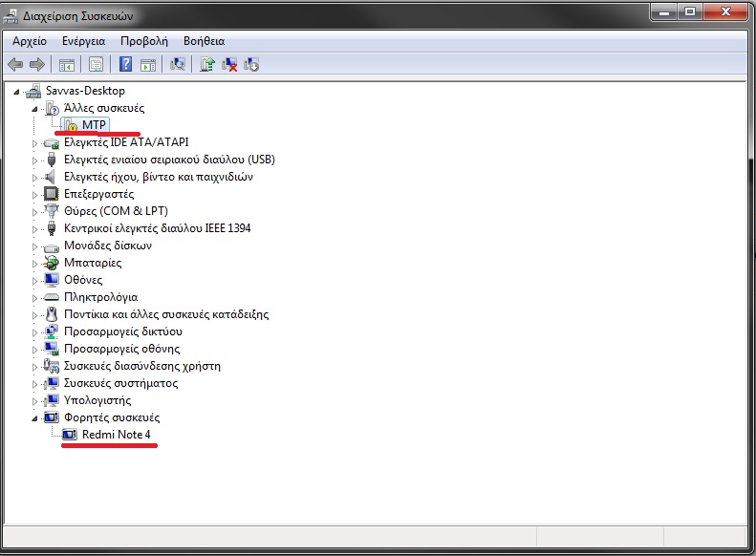Expand Ελεγκτές IDE ATA/ATAPI node
This screenshot has height=556, width=756.
click(34, 143)
